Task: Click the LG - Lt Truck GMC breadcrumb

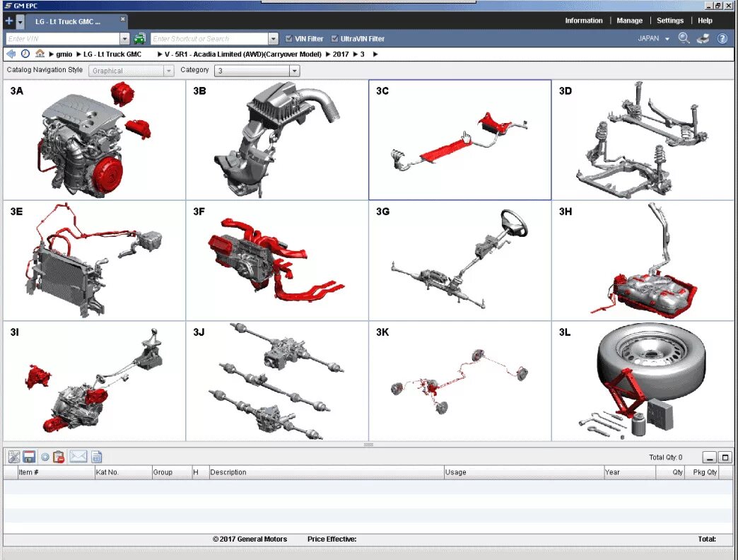Action: pos(112,54)
